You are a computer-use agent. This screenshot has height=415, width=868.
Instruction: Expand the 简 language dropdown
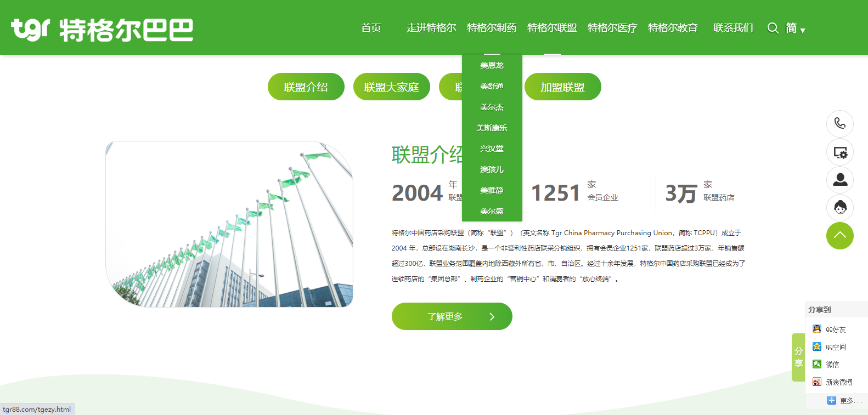[x=795, y=29]
